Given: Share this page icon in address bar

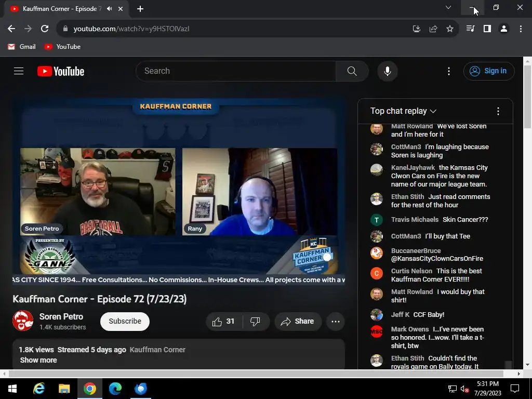Looking at the screenshot, I should point(433,29).
